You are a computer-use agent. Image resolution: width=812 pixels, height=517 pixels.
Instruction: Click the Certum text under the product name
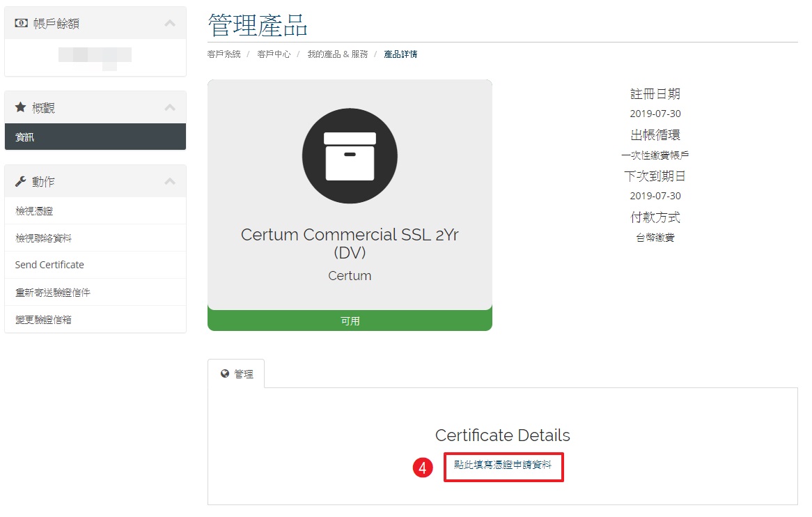pyautogui.click(x=350, y=276)
